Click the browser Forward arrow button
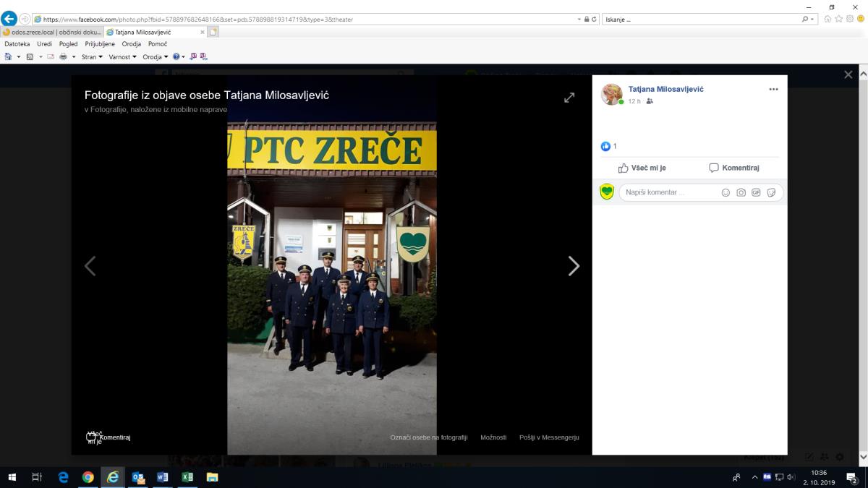Screen dimensions: 868x488 25,19
